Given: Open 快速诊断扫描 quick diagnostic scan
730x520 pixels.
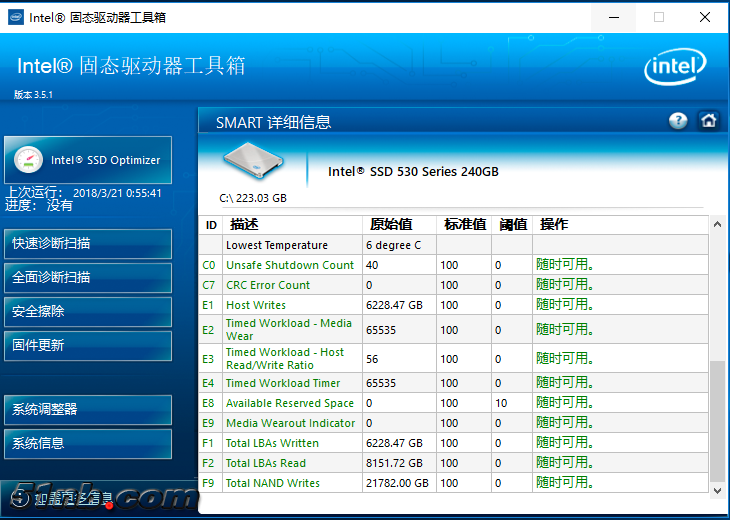Looking at the screenshot, I should (x=88, y=244).
